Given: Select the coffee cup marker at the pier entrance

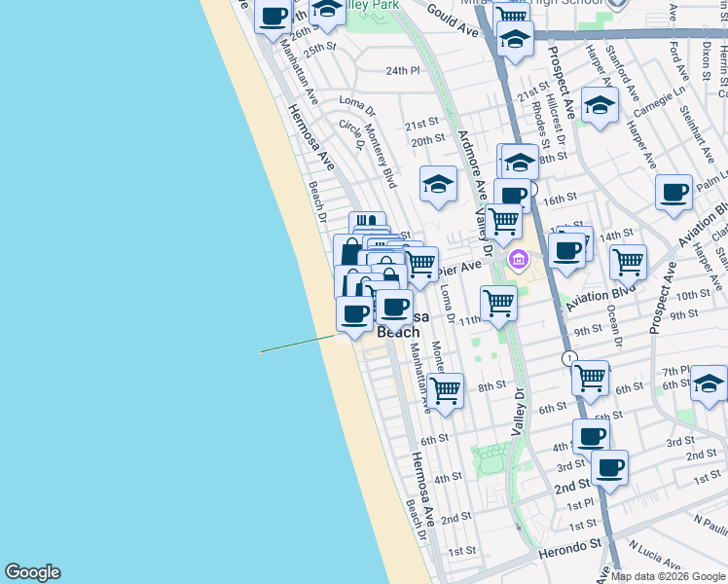Looking at the screenshot, I should tap(354, 317).
